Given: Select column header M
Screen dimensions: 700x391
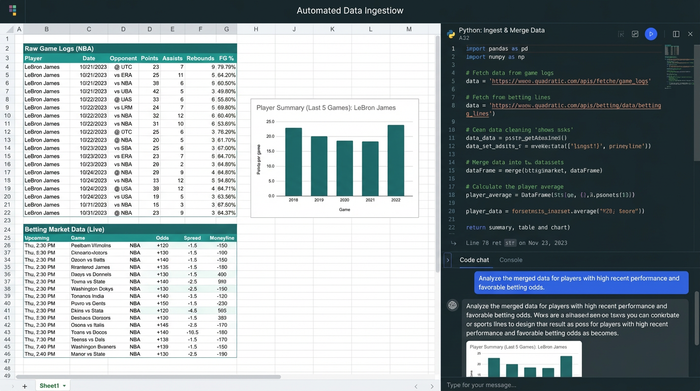Looking at the screenshot, I should (409, 29).
